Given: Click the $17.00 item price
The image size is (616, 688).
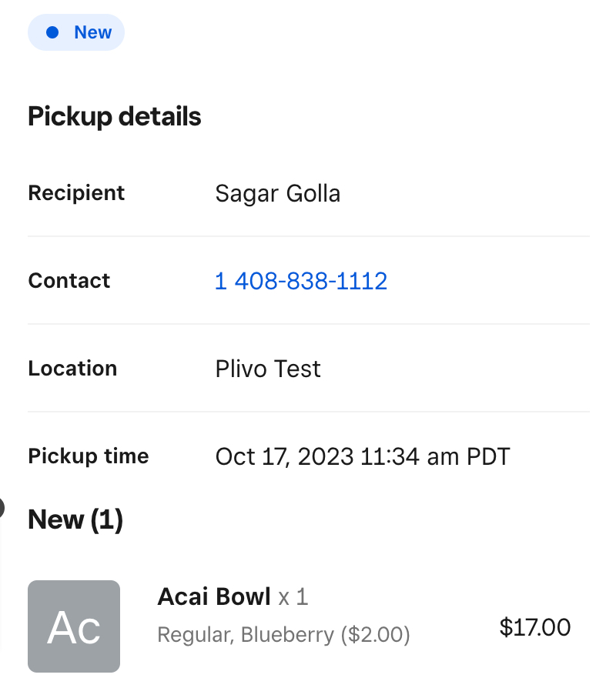Looking at the screenshot, I should 535,627.
